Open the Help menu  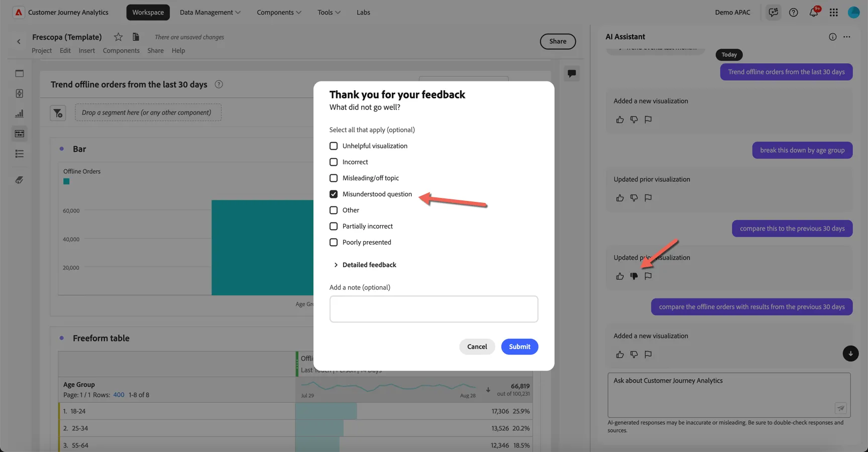click(178, 50)
